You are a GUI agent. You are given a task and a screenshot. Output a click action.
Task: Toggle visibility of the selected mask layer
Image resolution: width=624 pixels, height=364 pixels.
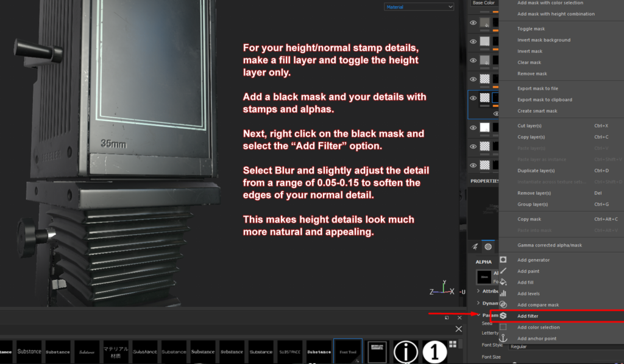(472, 97)
